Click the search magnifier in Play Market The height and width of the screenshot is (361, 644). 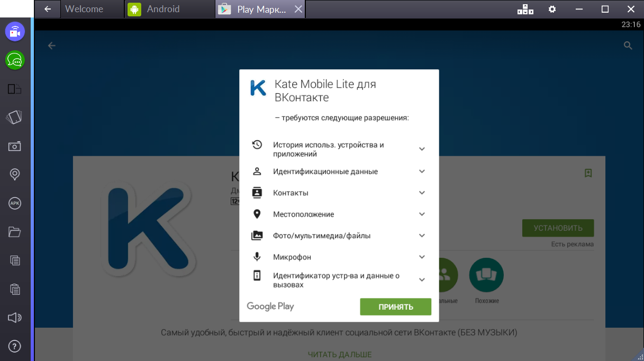(x=628, y=46)
